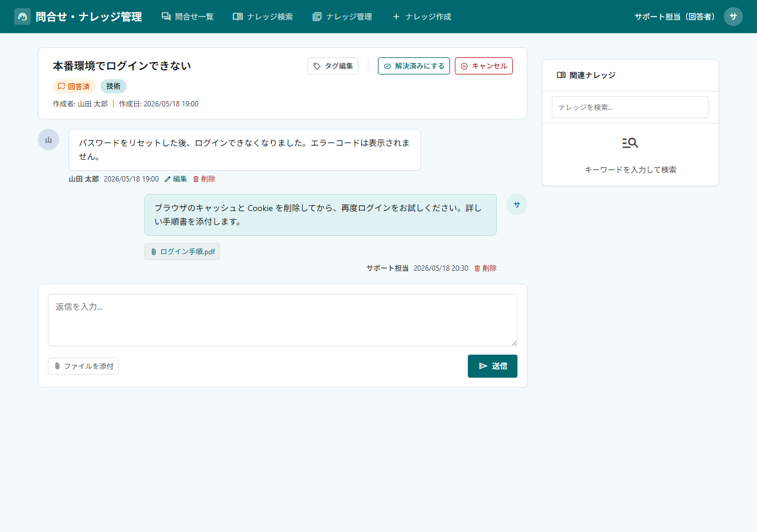757x532 pixels.
Task: Open the ログイン手順.pdf attachment
Action: (182, 252)
